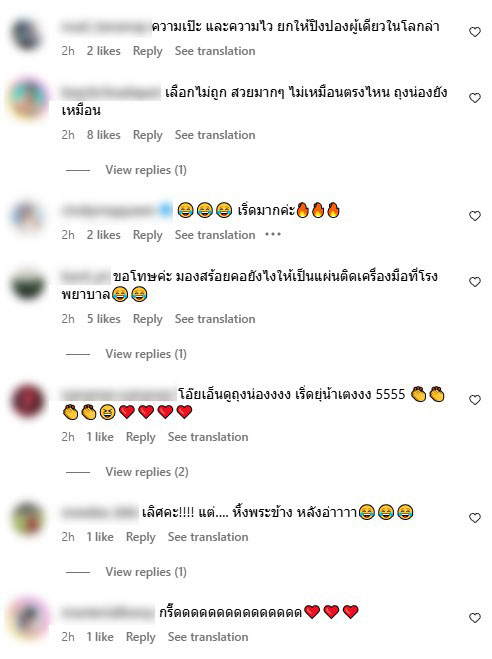Like the bottom comment with three red hearts

[475, 618]
